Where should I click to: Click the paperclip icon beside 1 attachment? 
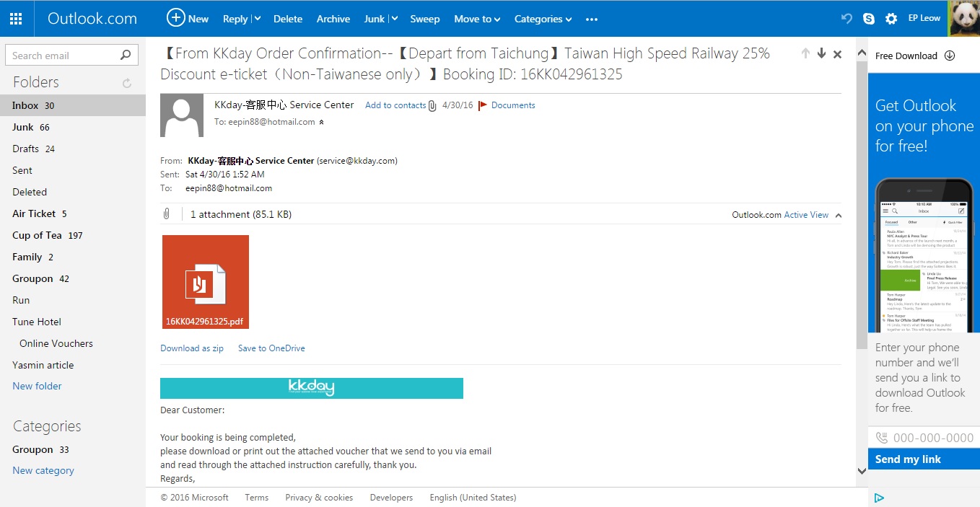[x=167, y=214]
